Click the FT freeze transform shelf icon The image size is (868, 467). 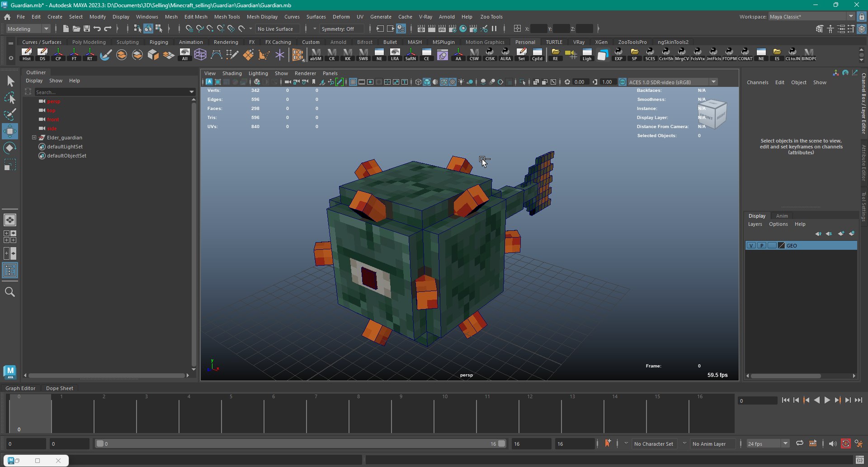pos(74,54)
